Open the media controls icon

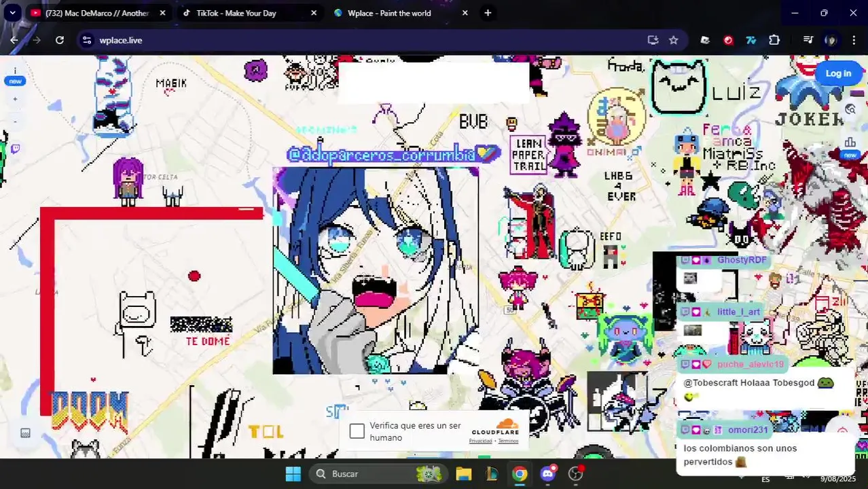click(808, 40)
